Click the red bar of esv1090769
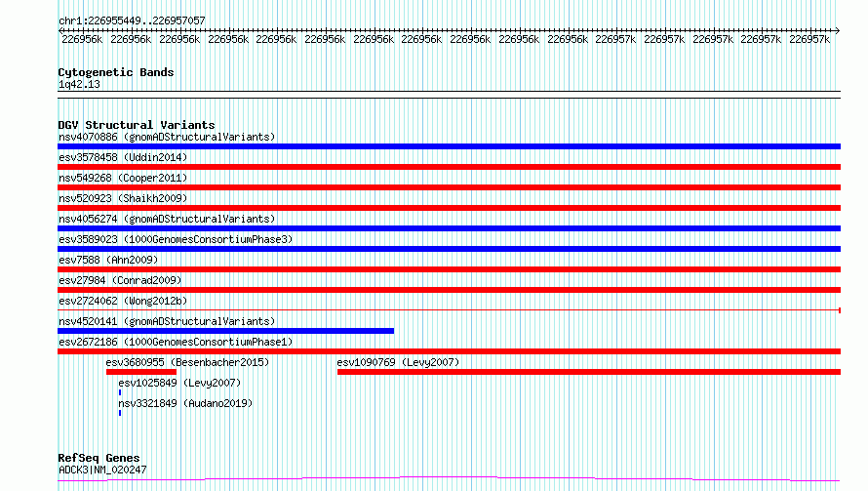This screenshot has height=491, width=868. [x=589, y=372]
